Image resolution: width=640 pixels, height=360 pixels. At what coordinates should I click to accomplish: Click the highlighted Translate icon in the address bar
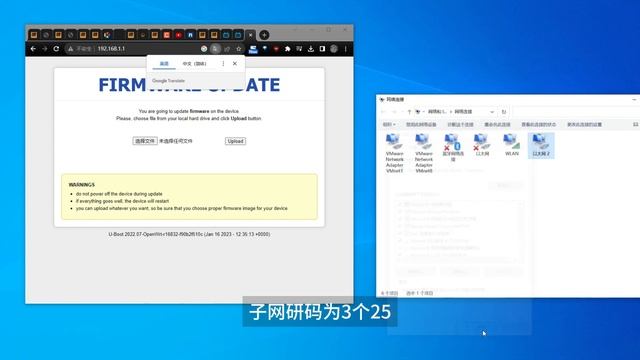coord(215,49)
